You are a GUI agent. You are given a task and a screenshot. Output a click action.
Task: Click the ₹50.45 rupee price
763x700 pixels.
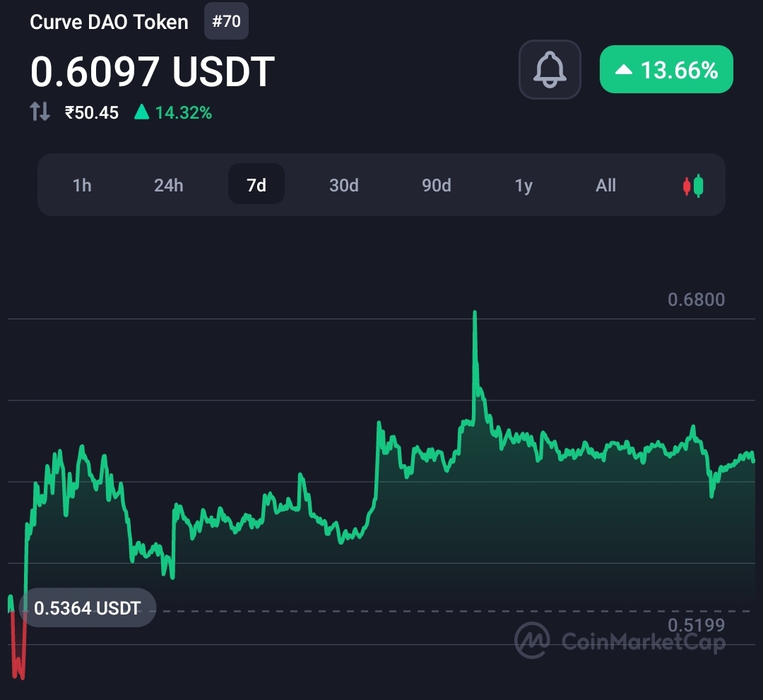(x=91, y=112)
